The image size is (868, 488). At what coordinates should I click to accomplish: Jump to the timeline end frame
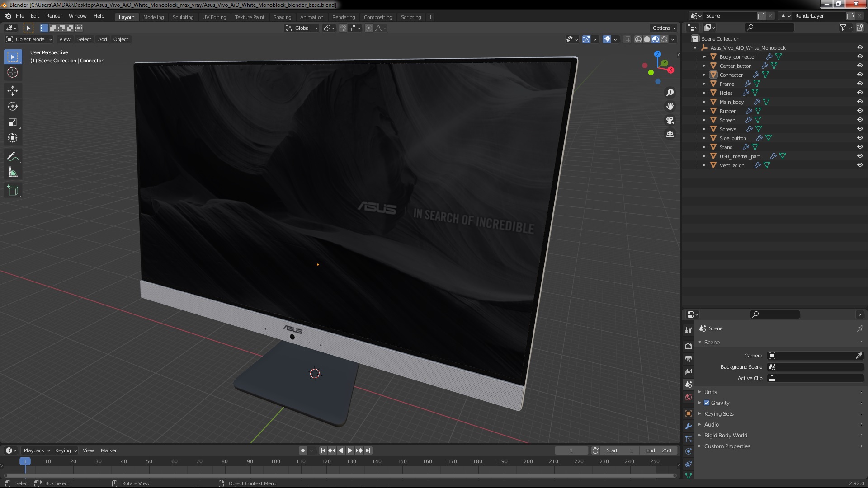pos(368,450)
